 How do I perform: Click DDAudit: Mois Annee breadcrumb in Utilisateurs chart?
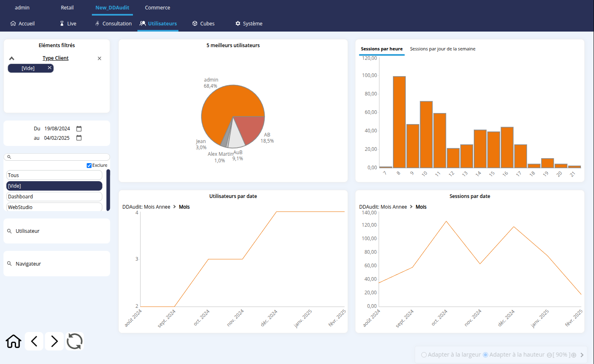146,207
